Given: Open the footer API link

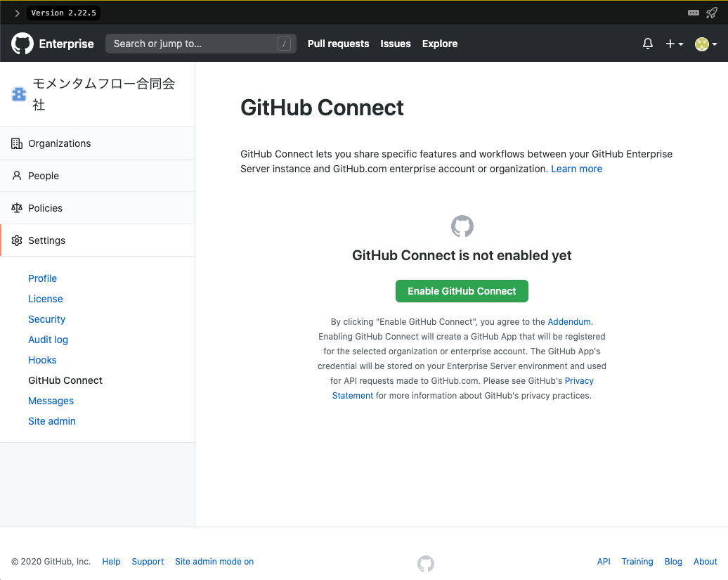Looking at the screenshot, I should (604, 562).
